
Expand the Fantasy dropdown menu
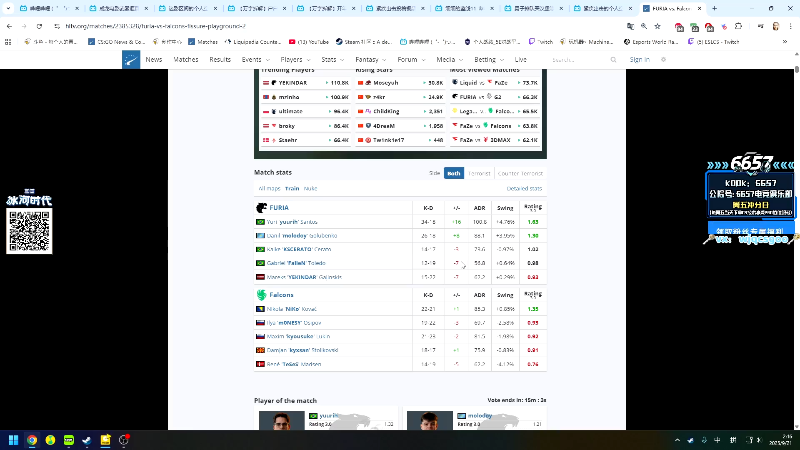371,60
